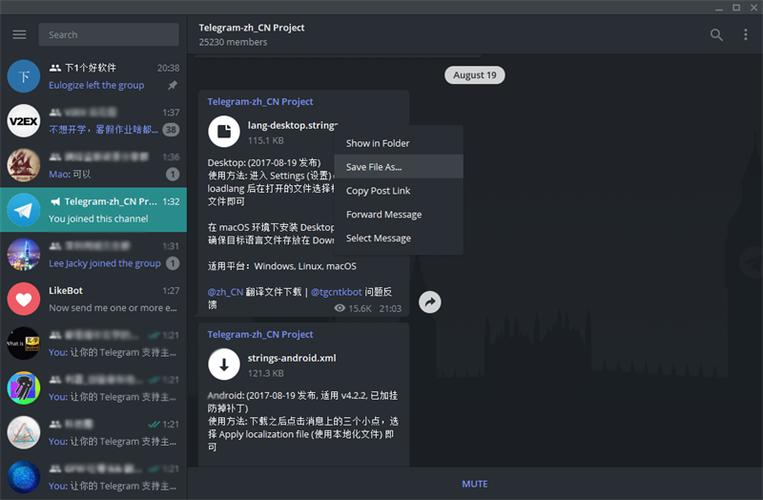763x500 pixels.
Task: Open the triangle logo avatar chat
Action: [23, 432]
